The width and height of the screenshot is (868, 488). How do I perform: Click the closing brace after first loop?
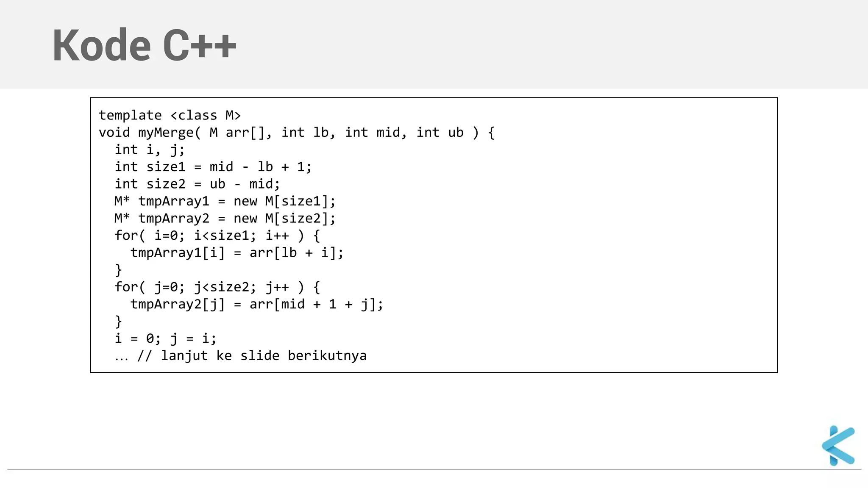119,270
